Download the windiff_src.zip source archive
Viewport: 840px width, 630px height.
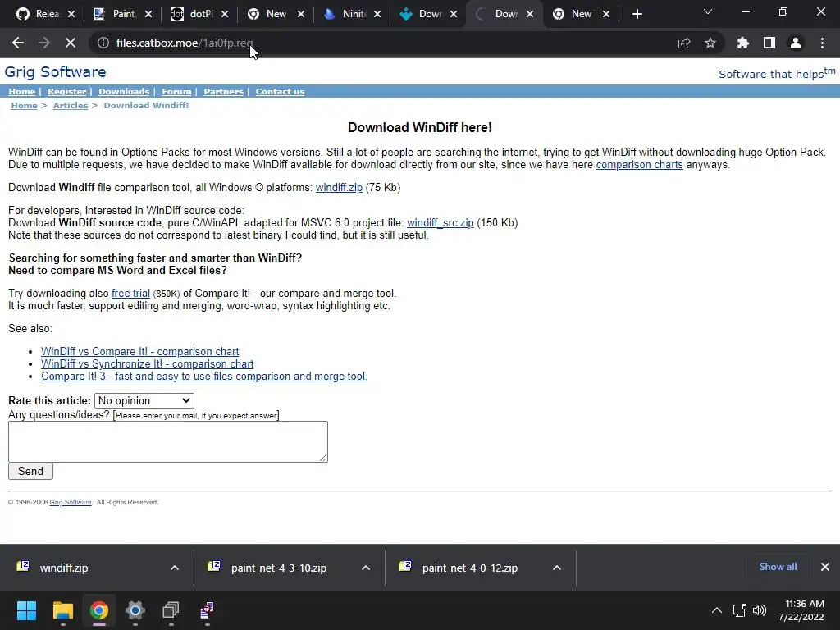[440, 223]
